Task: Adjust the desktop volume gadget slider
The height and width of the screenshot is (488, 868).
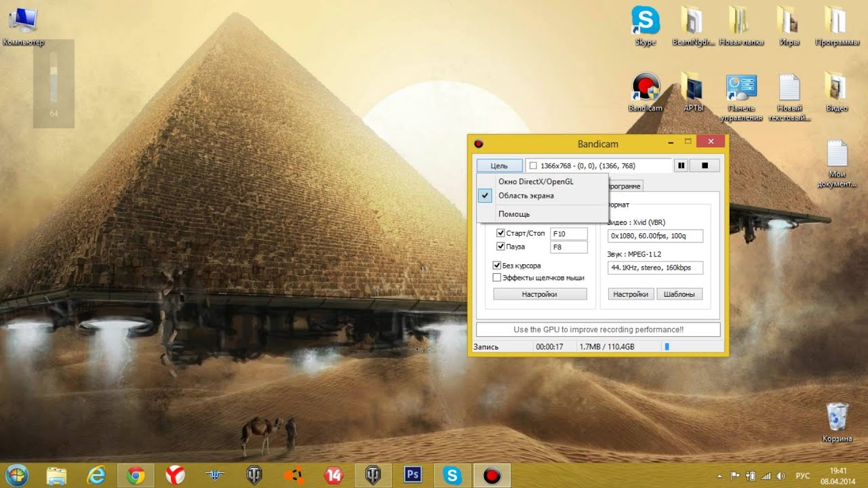Action: 54,76
